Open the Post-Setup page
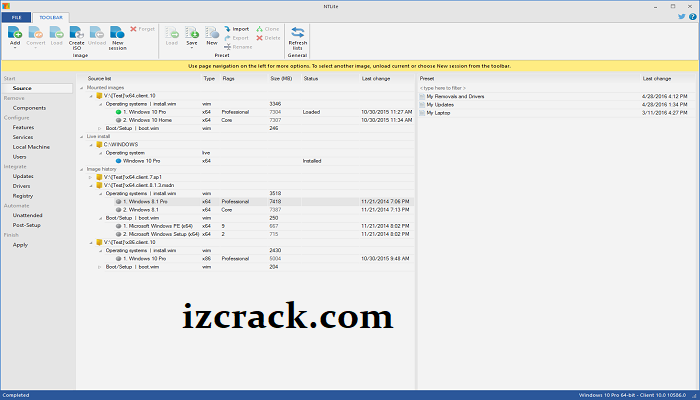 [26, 225]
